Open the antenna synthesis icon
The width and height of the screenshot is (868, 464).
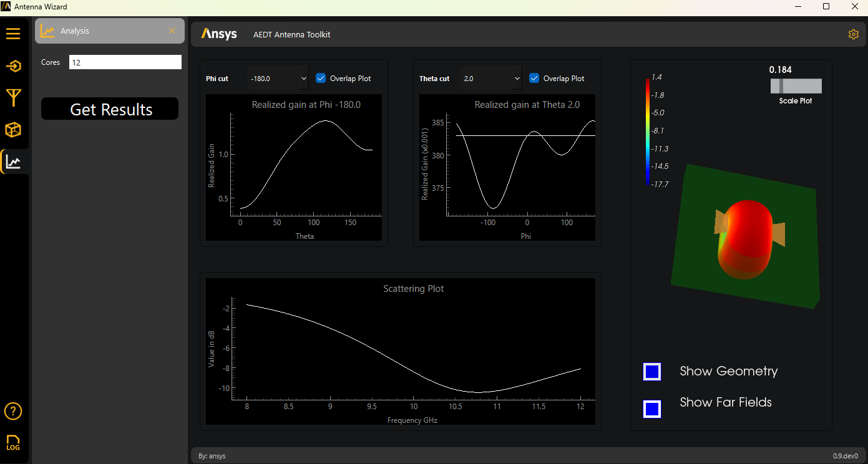[13, 98]
